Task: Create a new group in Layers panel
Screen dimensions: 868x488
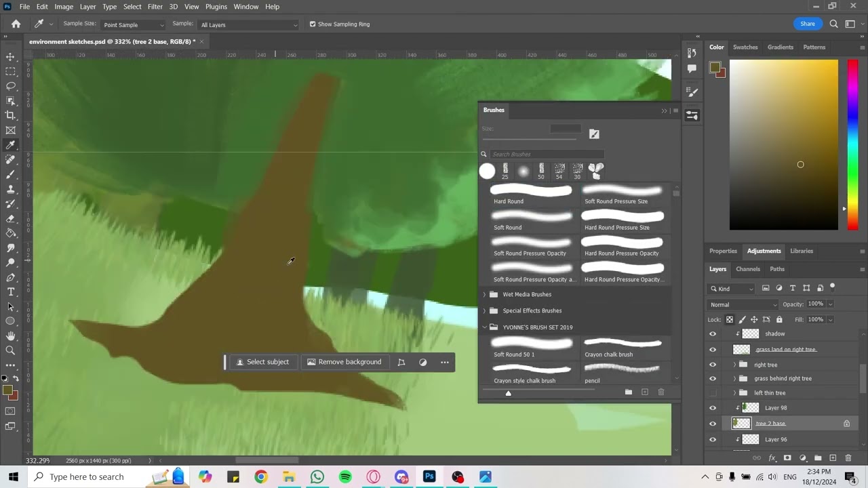Action: [818, 458]
